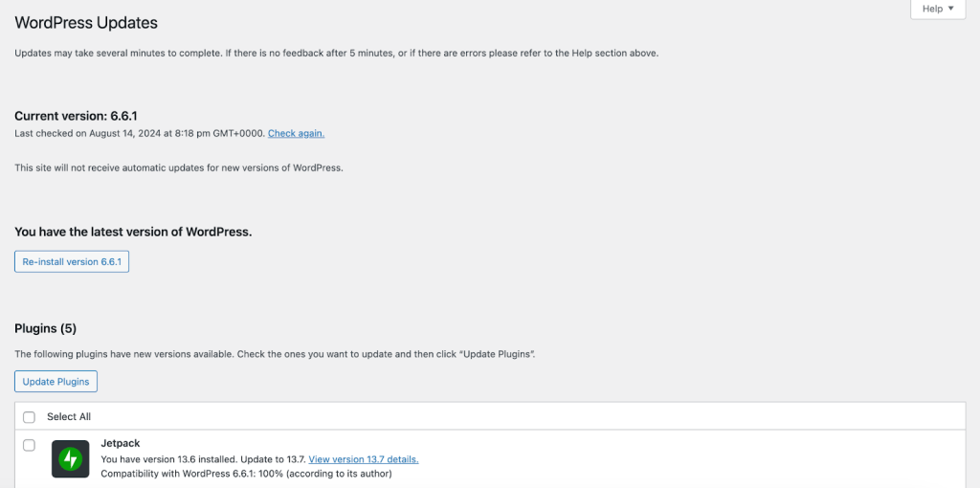Click the WordPress Updates page heading
This screenshot has width=980, height=488.
(86, 23)
